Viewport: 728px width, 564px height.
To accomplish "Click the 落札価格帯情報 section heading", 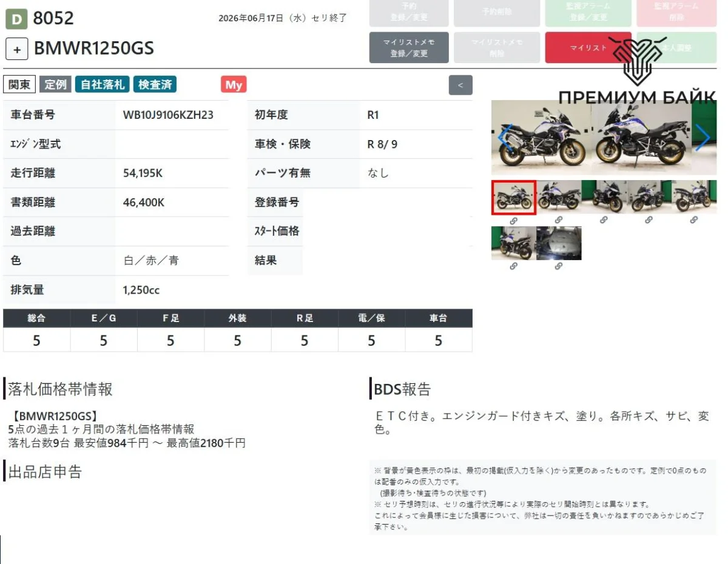I will [60, 389].
